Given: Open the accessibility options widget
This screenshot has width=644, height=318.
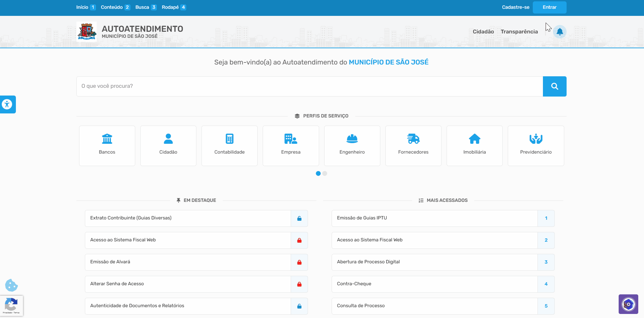Looking at the screenshot, I should point(7,104).
